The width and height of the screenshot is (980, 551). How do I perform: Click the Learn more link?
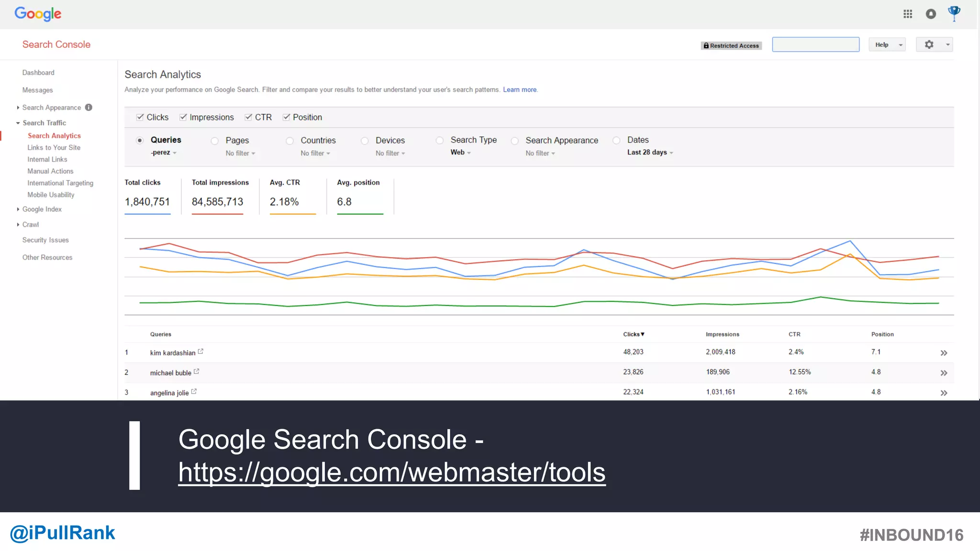pyautogui.click(x=520, y=89)
